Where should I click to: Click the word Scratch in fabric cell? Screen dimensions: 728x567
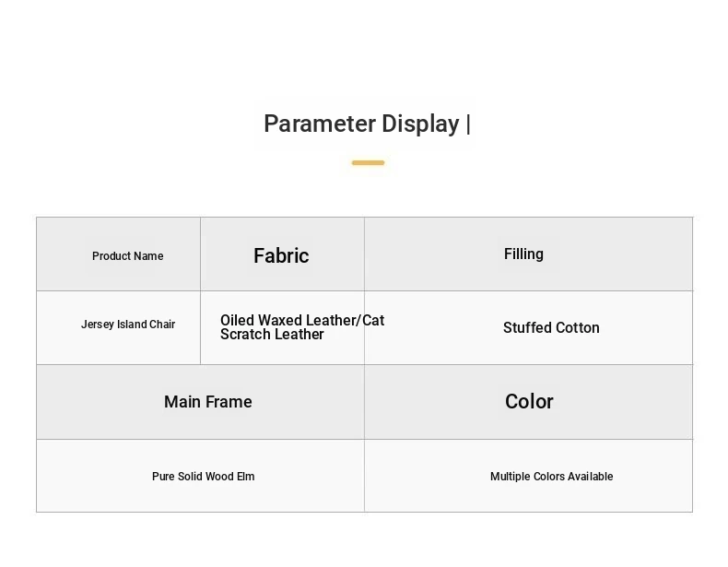pyautogui.click(x=245, y=335)
